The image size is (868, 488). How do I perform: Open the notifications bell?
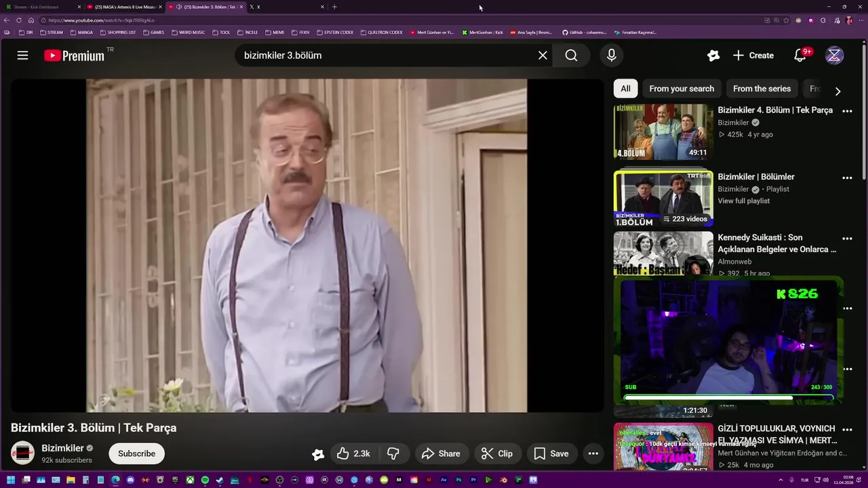[x=800, y=56]
